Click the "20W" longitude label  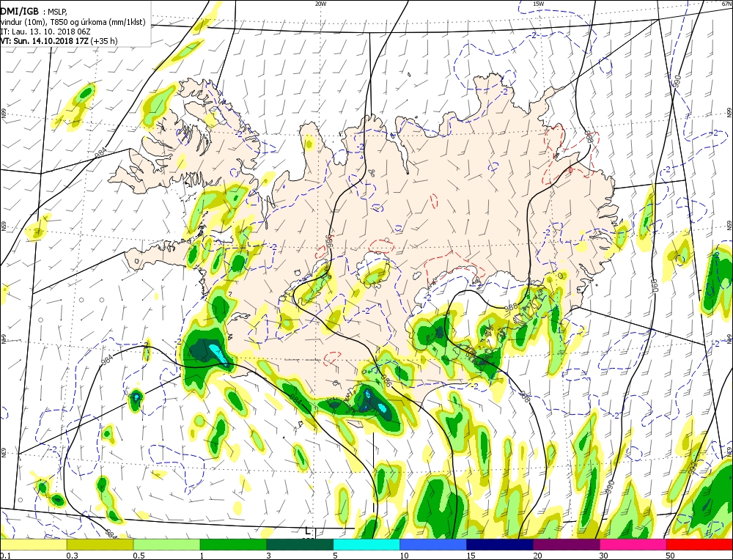tap(320, 4)
